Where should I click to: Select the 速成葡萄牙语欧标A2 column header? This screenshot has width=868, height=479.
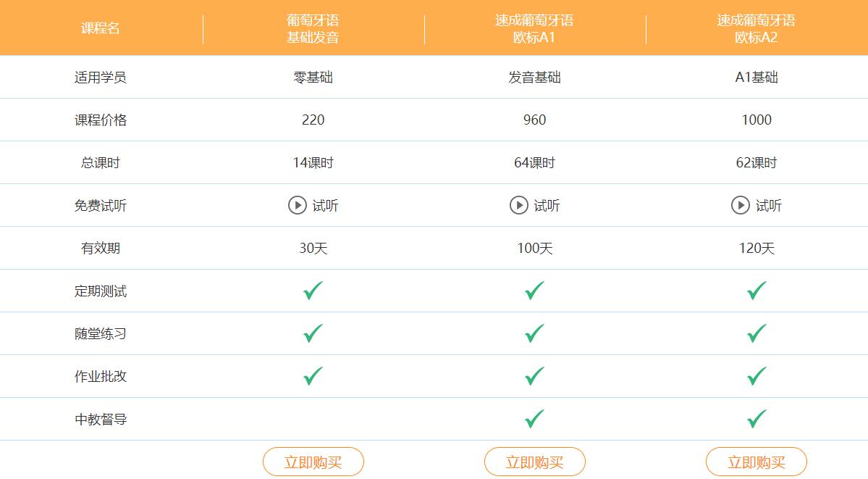point(755,28)
